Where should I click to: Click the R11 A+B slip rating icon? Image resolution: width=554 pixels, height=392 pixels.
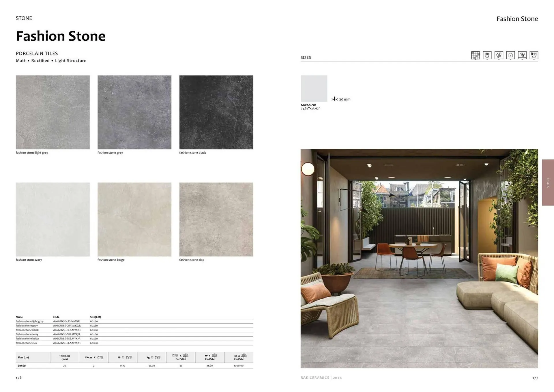tap(534, 55)
